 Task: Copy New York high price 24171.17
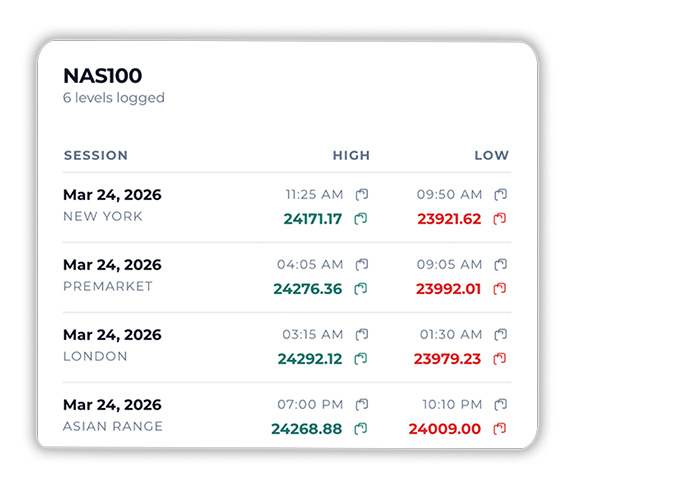click(362, 219)
